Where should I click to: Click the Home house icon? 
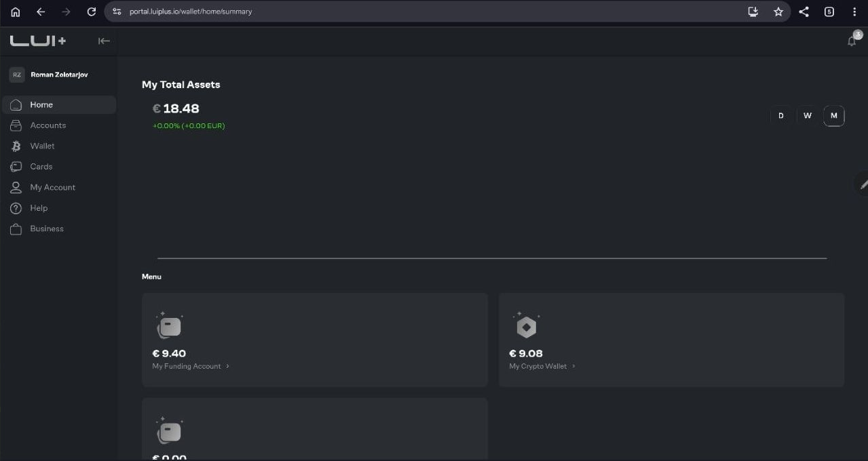pos(16,105)
